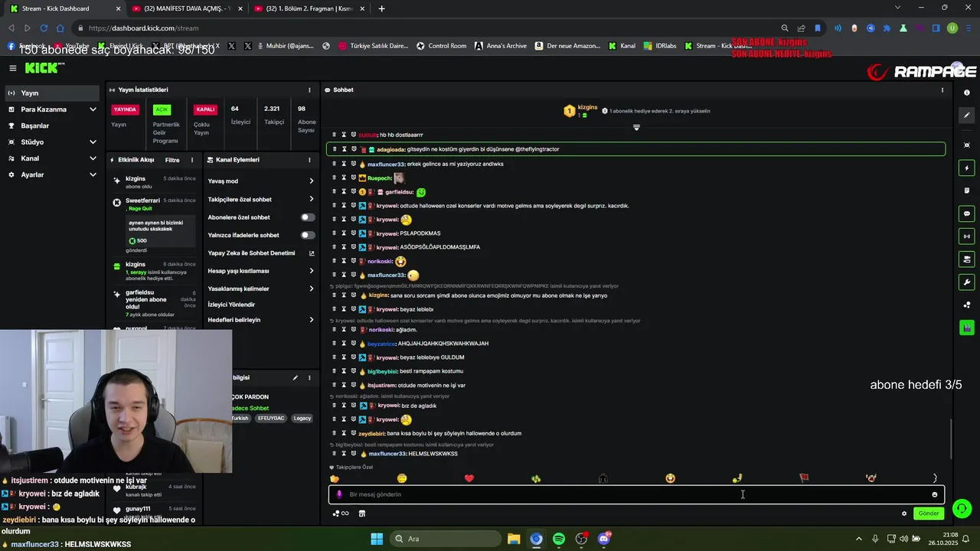Click the shop icon below chat input

362,514
